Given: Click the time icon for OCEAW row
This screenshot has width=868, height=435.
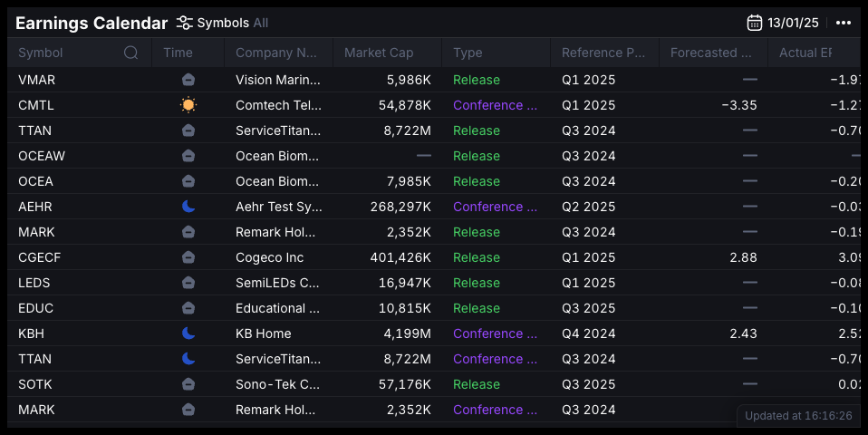Looking at the screenshot, I should pyautogui.click(x=188, y=156).
